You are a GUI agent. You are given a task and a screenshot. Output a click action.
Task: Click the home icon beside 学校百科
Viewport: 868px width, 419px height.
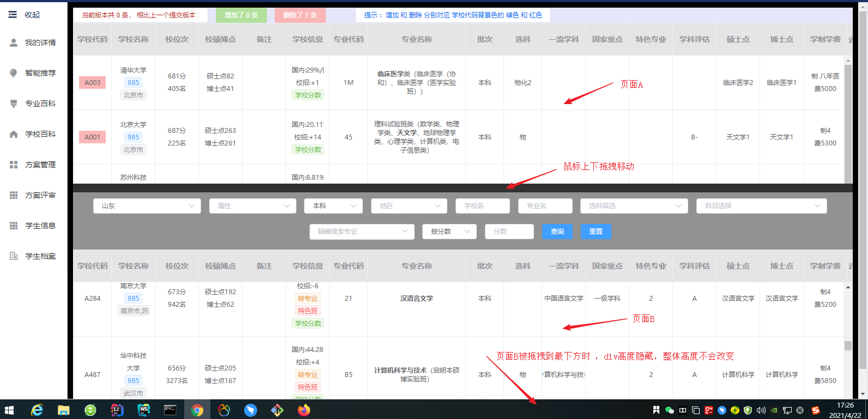(x=14, y=134)
